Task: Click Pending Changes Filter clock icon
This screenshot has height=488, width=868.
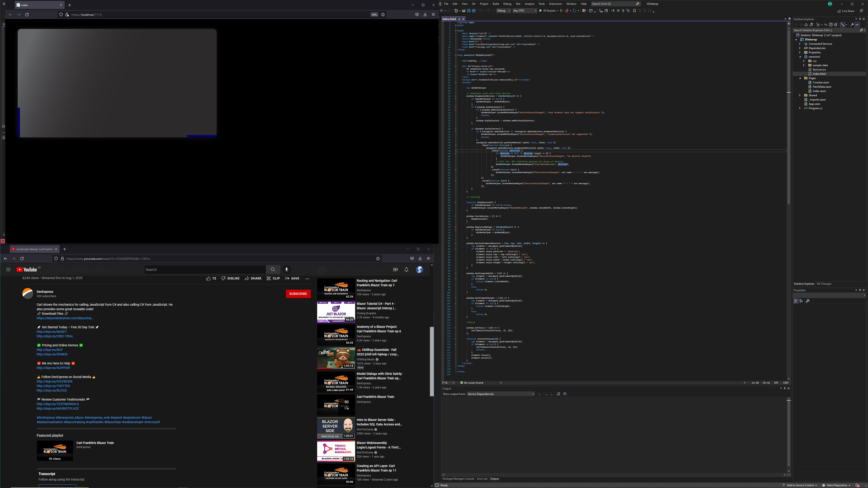Action: coord(818,25)
